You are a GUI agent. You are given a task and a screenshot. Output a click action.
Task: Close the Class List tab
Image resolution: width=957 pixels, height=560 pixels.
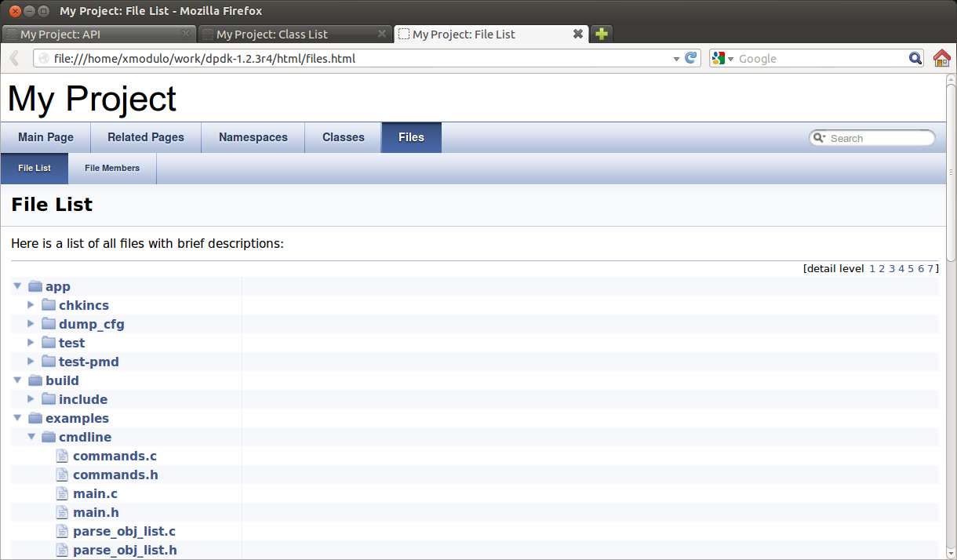tap(382, 34)
